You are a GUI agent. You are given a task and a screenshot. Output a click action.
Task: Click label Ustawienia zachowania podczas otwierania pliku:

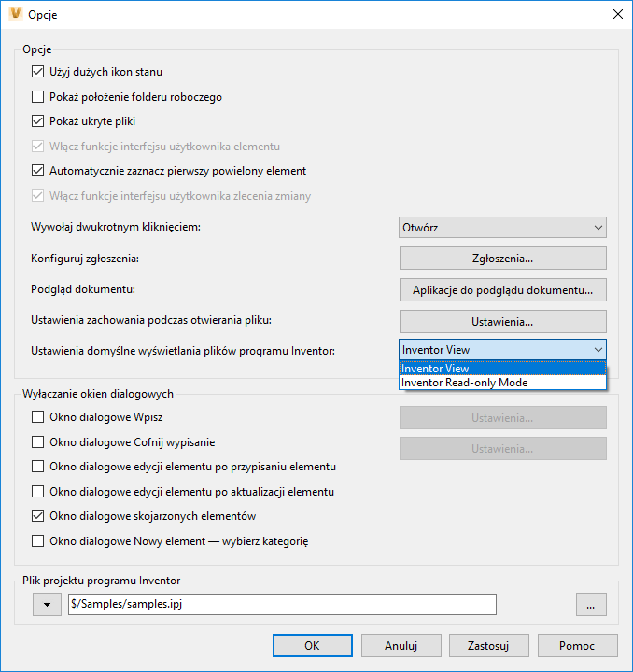click(x=151, y=320)
